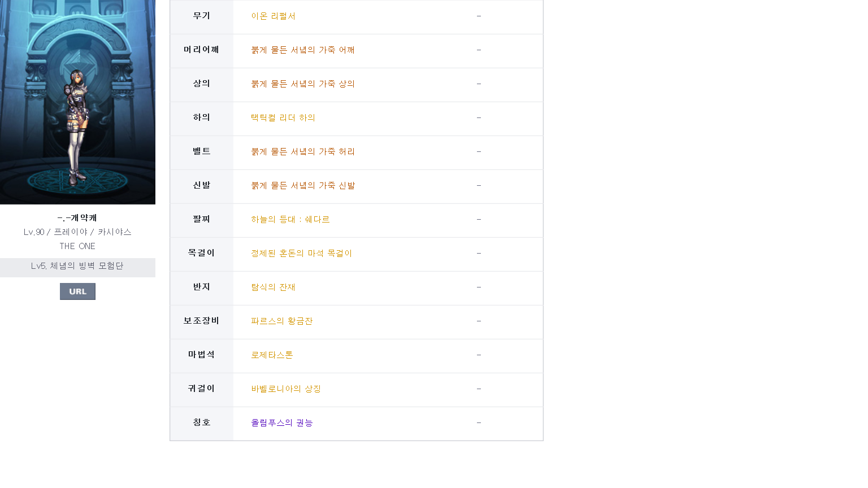The image size is (868, 488).
Task: Click the adventure guild 체념의 빙벽 모험단 bar
Action: coord(77,267)
